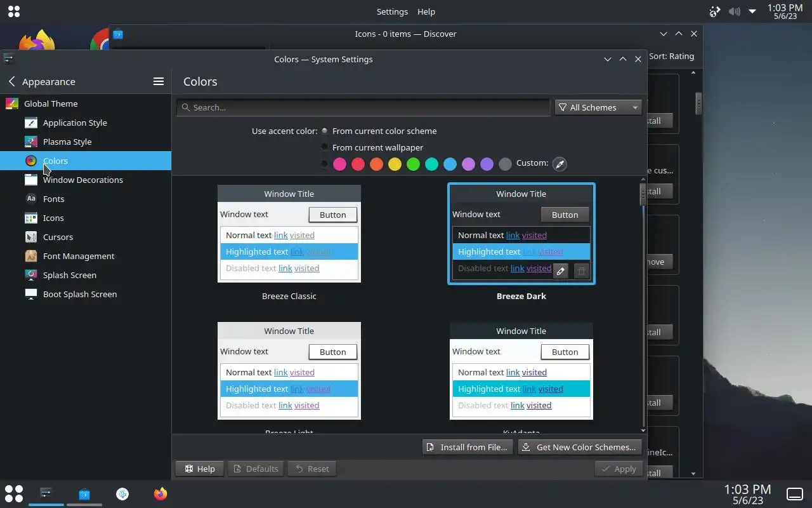Go back from Appearance

[12, 81]
